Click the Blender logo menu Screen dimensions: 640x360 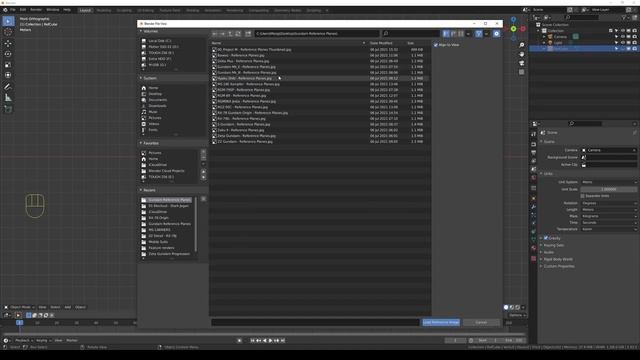click(x=5, y=10)
